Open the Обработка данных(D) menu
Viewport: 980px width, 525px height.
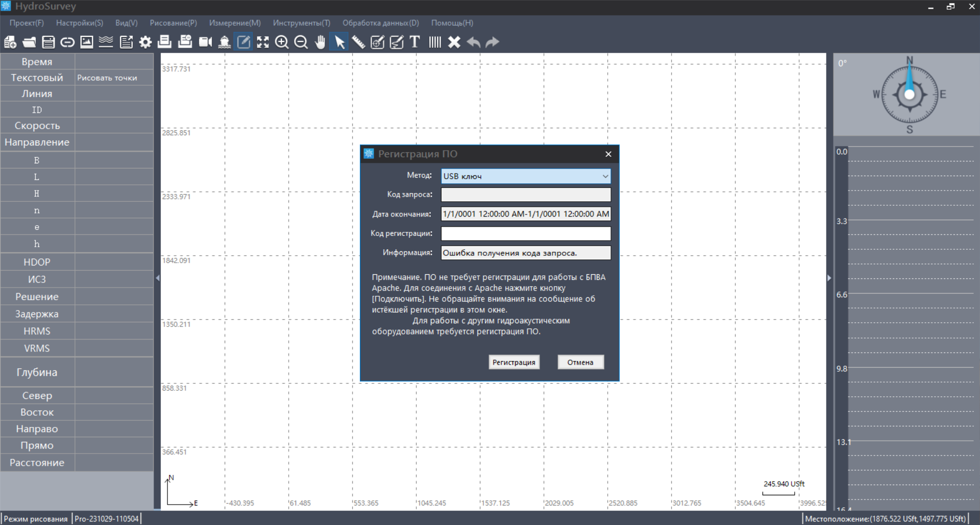381,23
